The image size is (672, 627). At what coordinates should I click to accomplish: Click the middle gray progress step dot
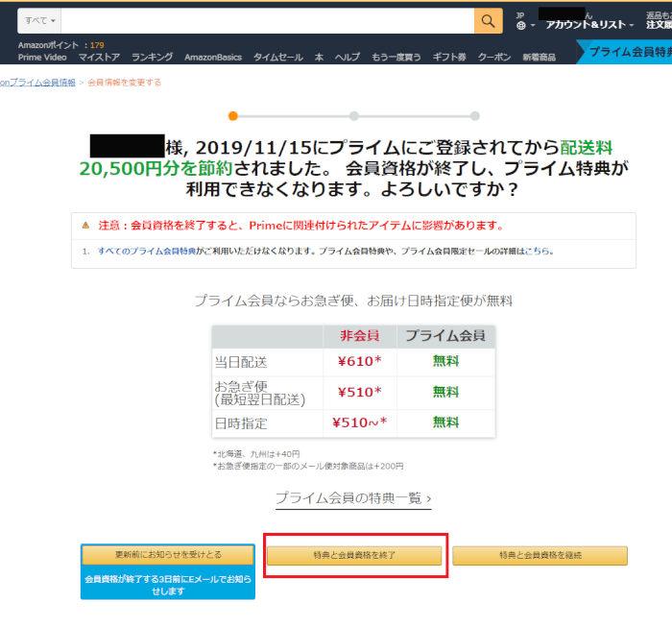[354, 116]
